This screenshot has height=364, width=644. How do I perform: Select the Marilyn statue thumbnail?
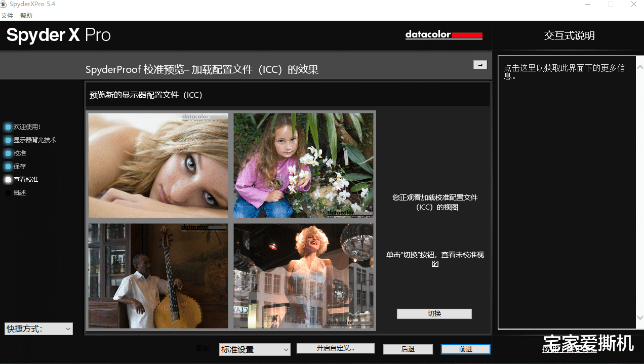tap(304, 276)
